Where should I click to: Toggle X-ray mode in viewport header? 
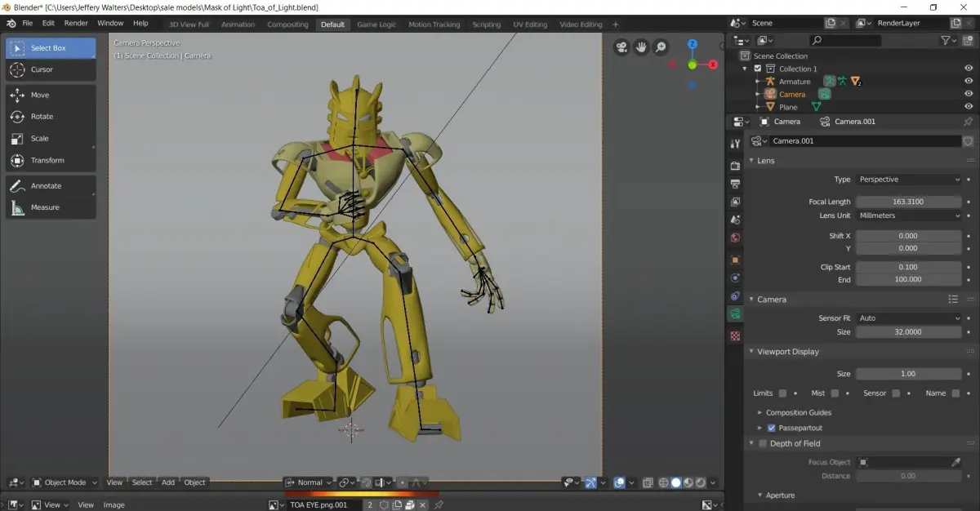tap(648, 482)
